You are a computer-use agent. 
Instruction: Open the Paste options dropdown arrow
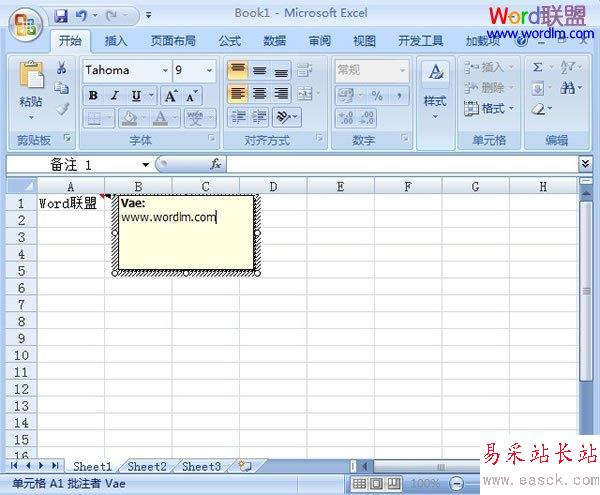[x=31, y=117]
